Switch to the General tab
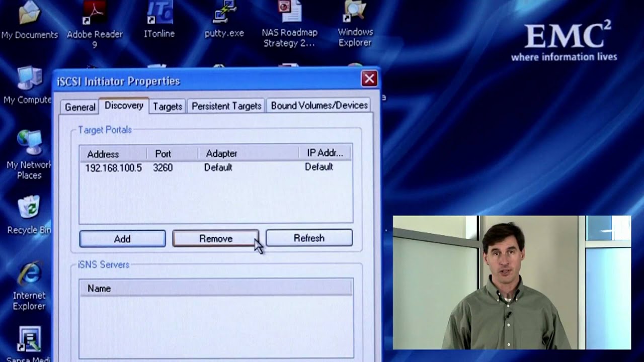 click(80, 107)
